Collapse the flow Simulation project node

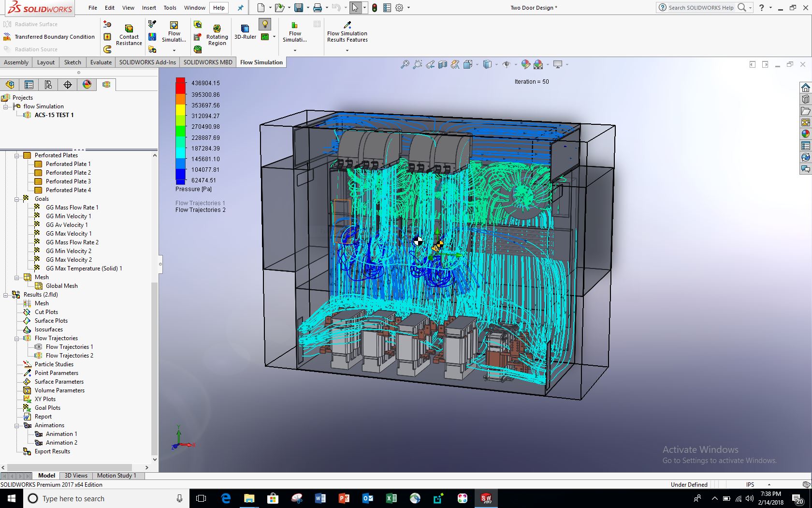click(6, 107)
